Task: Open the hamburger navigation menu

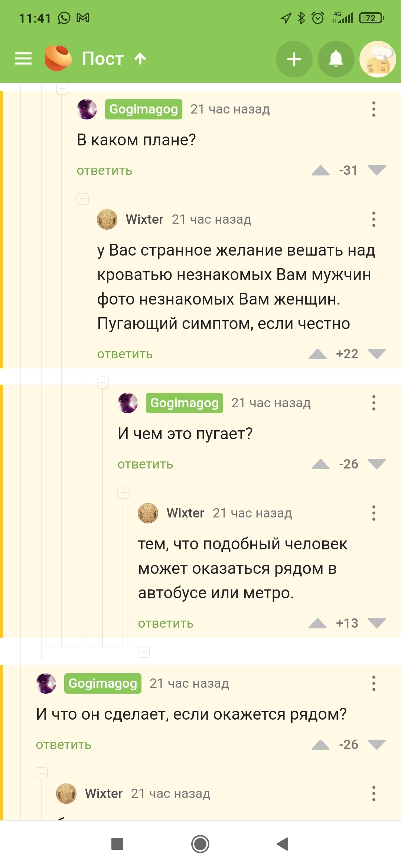Action: [x=23, y=59]
